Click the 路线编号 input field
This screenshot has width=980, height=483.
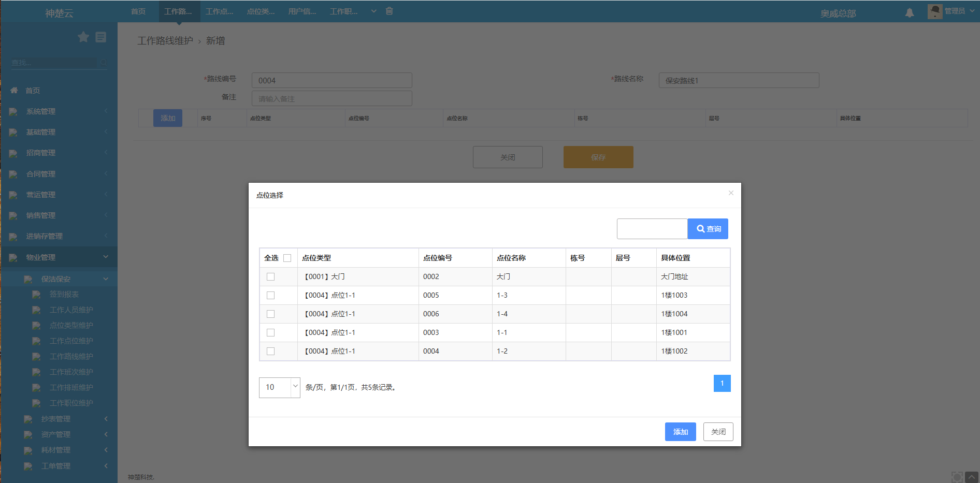click(x=332, y=80)
